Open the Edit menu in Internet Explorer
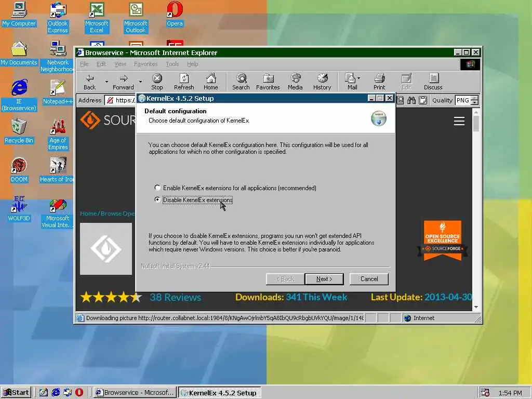Image resolution: width=532 pixels, height=399 pixels. point(101,64)
